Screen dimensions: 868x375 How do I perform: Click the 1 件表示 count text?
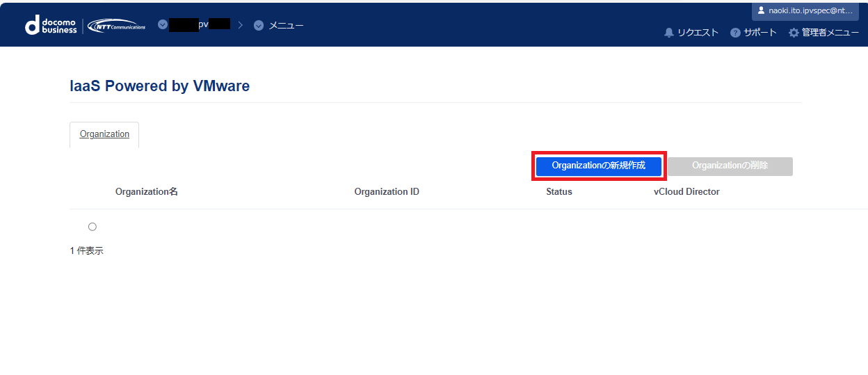[86, 250]
